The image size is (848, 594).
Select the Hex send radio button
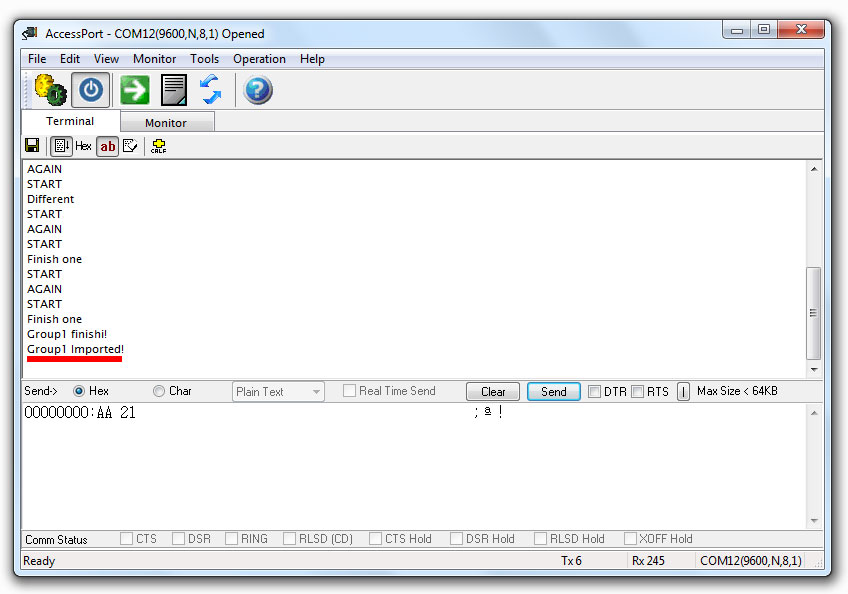coord(79,391)
